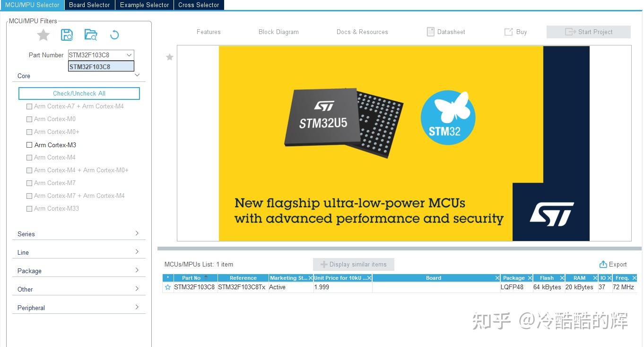Remove the Marketing Status column
The width and height of the screenshot is (644, 347).
point(310,278)
